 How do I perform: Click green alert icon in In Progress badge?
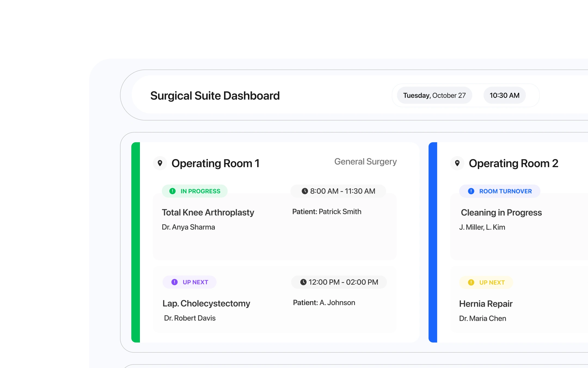(172, 191)
